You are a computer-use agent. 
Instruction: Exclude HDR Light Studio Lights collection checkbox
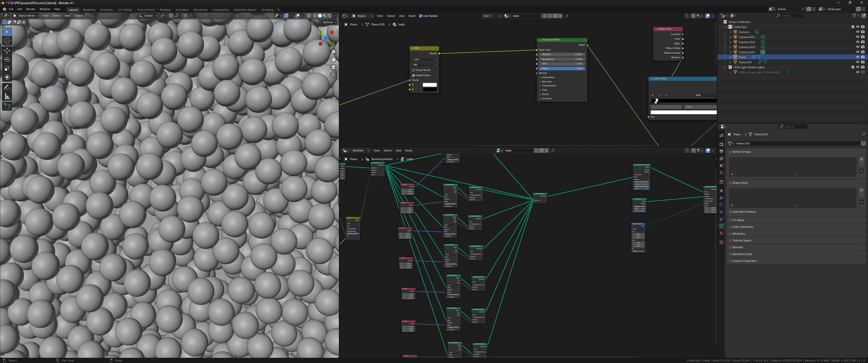tap(853, 67)
